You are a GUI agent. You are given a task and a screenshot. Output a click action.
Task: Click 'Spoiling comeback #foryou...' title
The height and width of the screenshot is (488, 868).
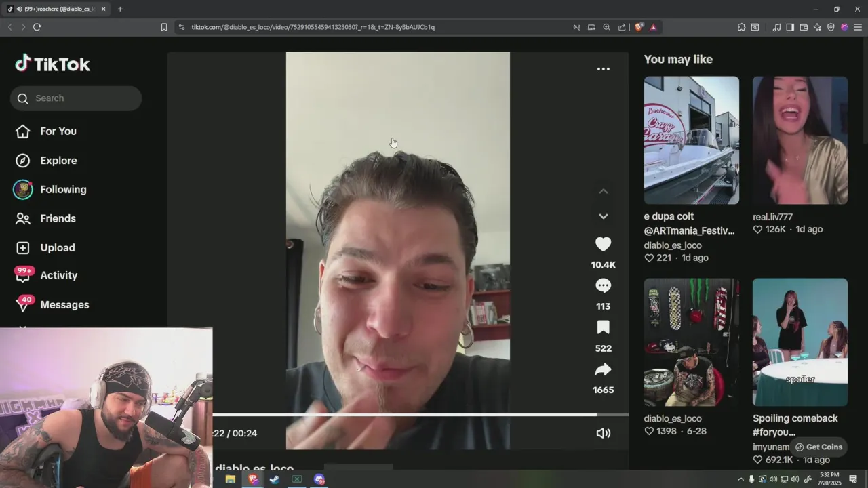pyautogui.click(x=795, y=425)
